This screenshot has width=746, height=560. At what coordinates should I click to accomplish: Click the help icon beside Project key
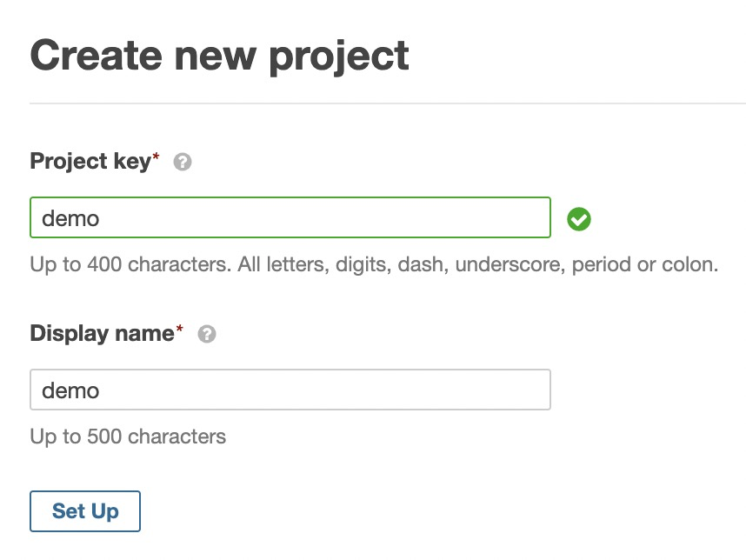(183, 162)
